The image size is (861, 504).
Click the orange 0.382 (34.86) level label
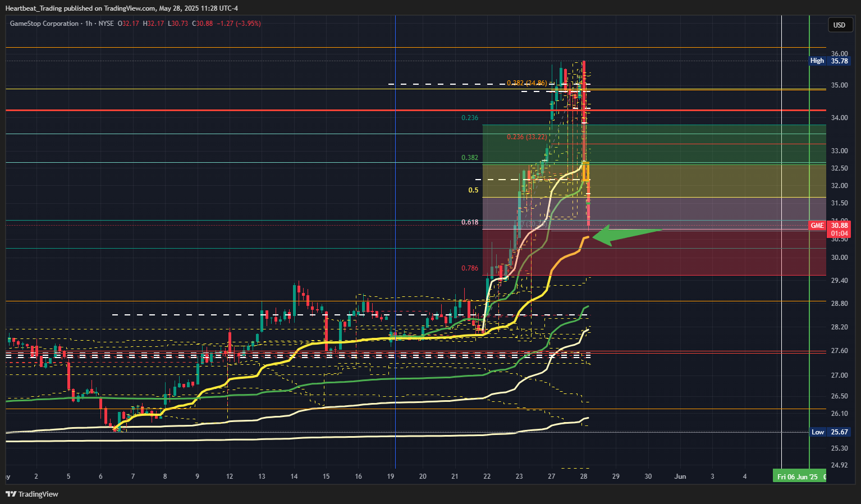point(526,83)
